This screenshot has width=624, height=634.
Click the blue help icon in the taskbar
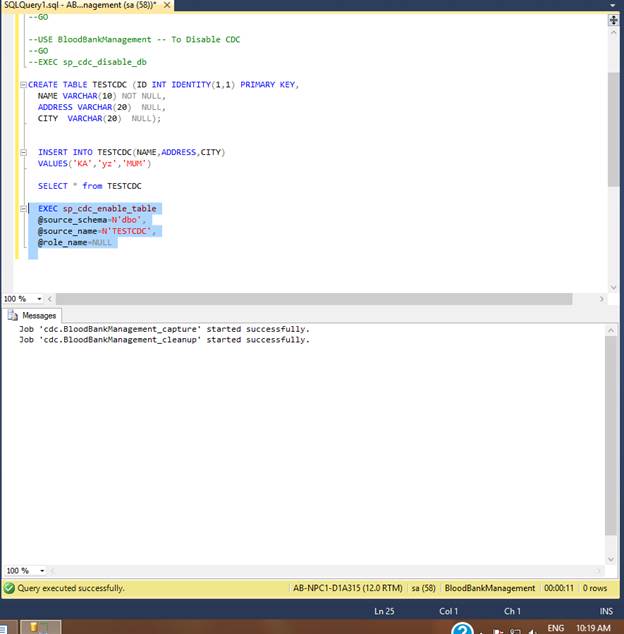[x=462, y=629]
